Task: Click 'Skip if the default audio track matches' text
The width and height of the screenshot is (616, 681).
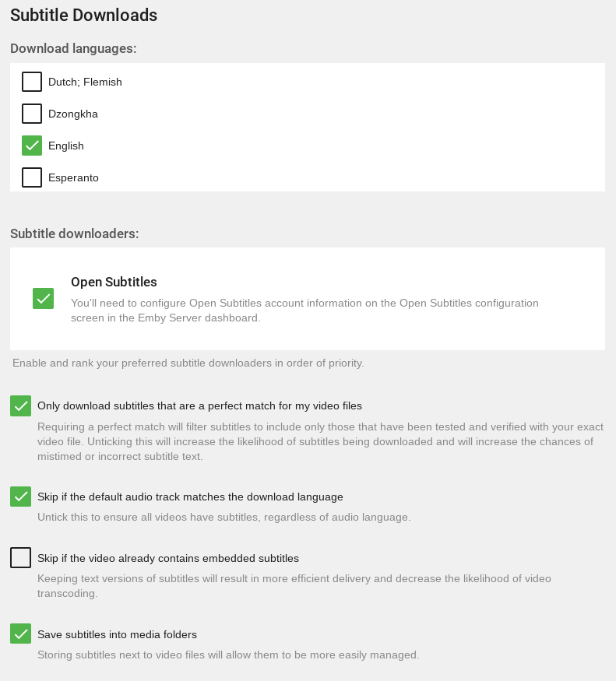Action: pos(190,497)
